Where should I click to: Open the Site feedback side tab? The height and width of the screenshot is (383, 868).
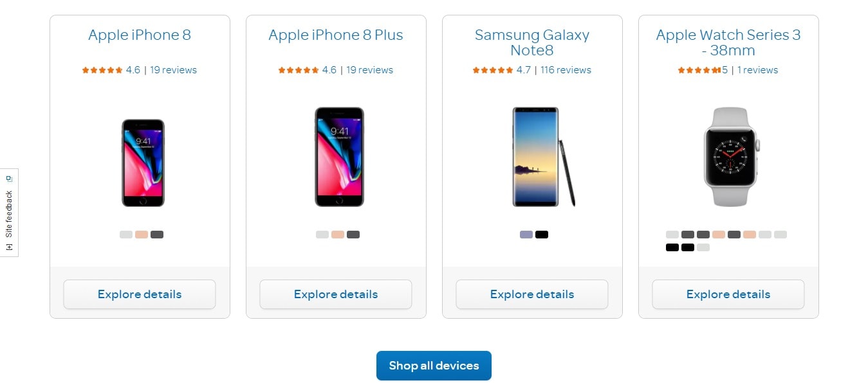pyautogui.click(x=9, y=213)
